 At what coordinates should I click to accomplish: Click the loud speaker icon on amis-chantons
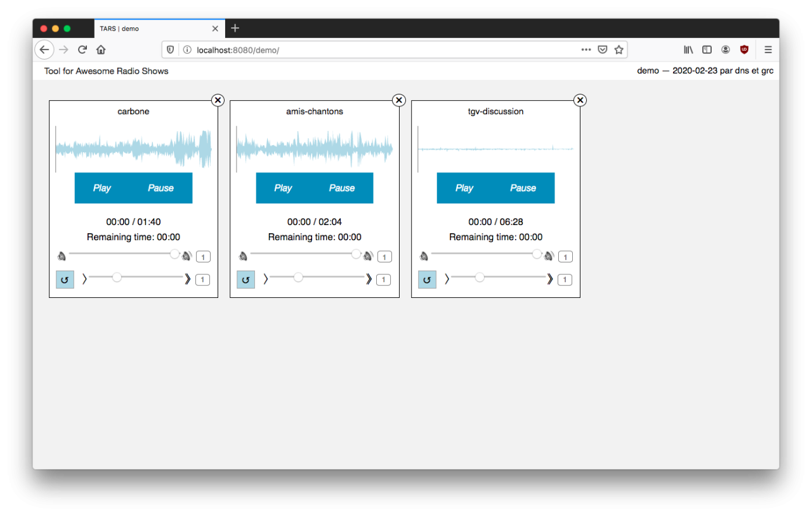click(x=368, y=256)
